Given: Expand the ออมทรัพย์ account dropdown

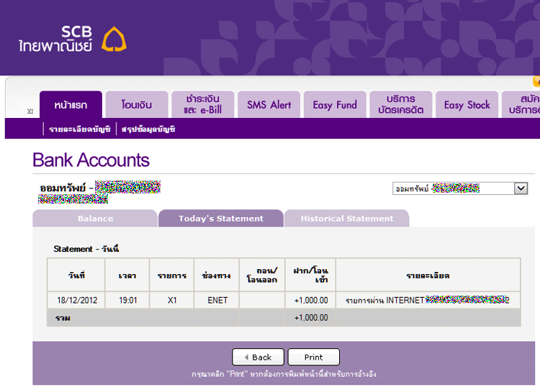Looking at the screenshot, I should pyautogui.click(x=521, y=188).
